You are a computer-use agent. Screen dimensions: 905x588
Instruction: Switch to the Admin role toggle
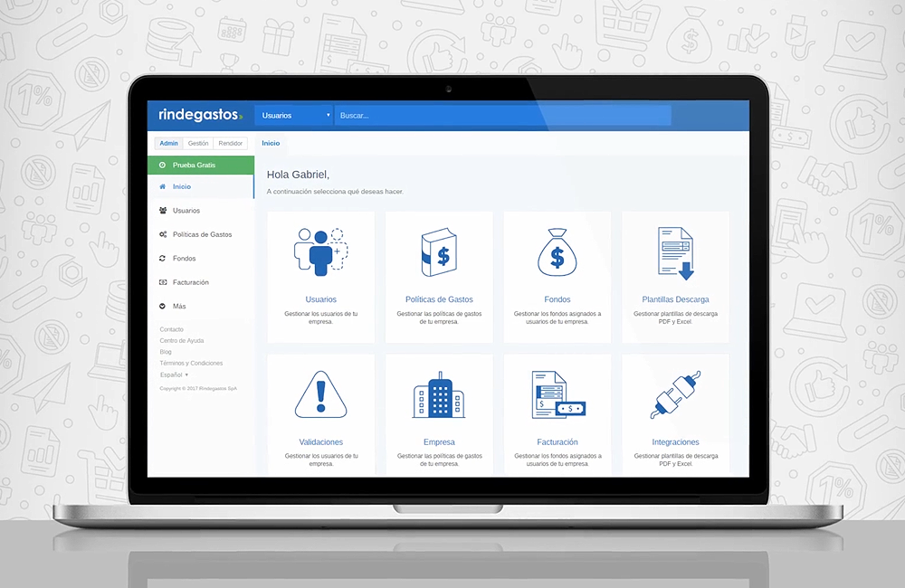(x=168, y=143)
